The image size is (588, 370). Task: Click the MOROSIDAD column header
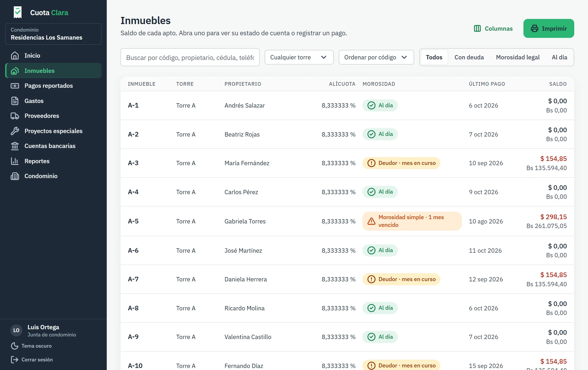[379, 84]
